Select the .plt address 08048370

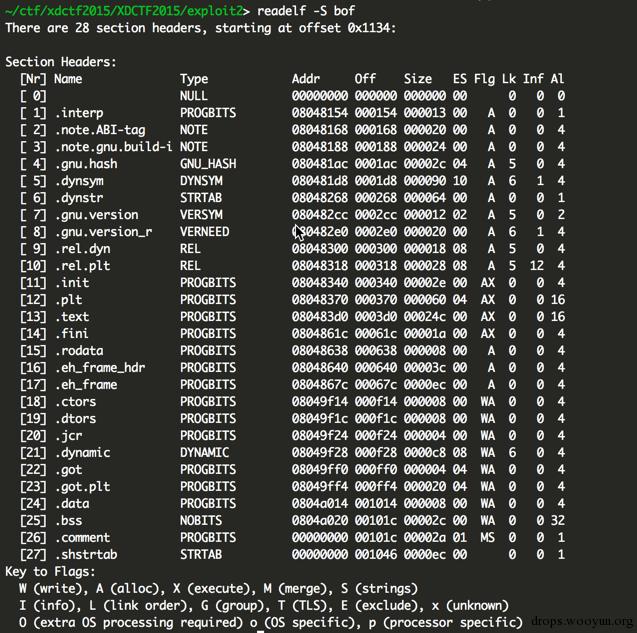320,300
